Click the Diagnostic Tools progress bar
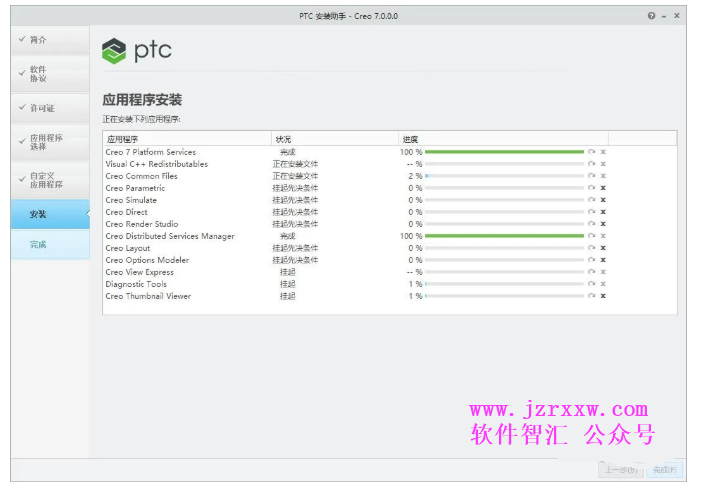Viewport: 704px width, 489px height. coord(504,284)
